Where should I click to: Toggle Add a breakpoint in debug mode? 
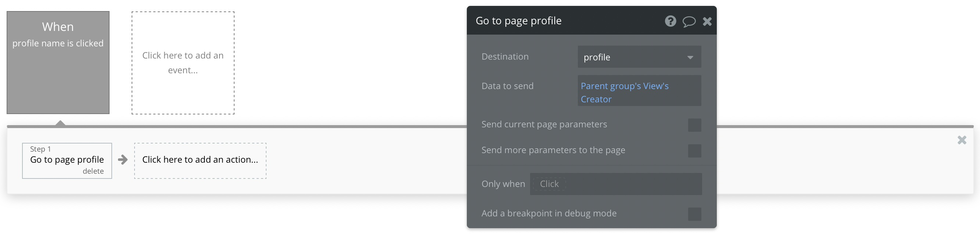[694, 214]
